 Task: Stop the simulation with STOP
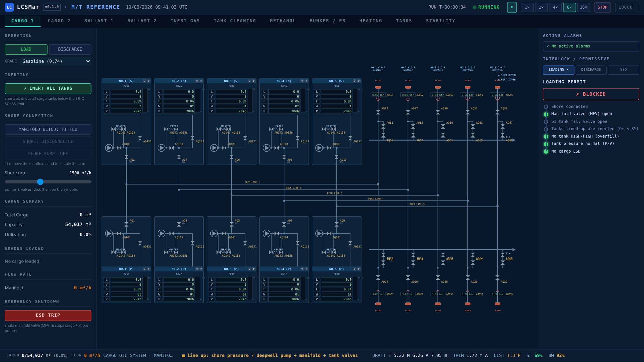pos(602,7)
